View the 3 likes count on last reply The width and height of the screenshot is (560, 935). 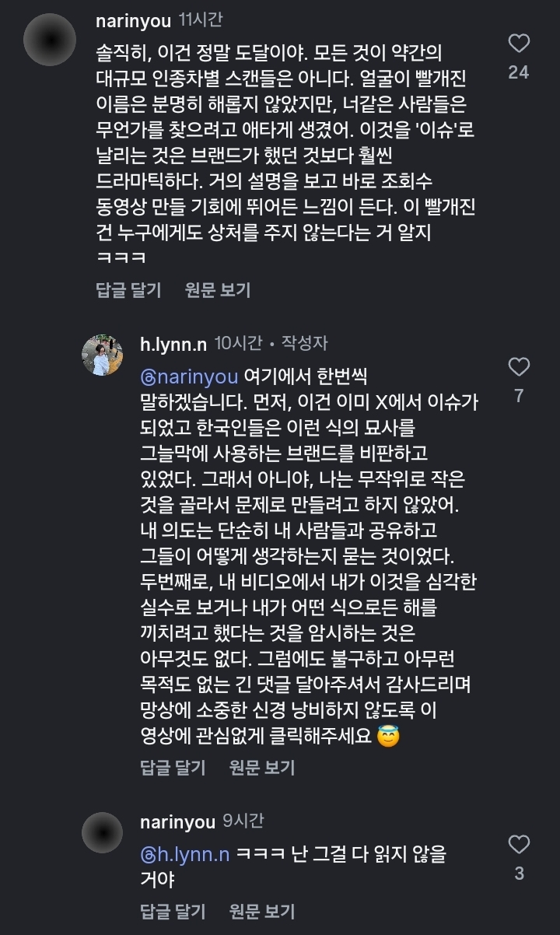point(518,874)
